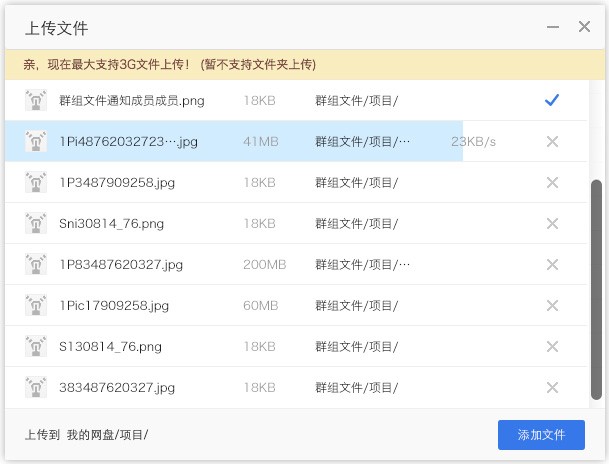The height and width of the screenshot is (464, 609).
Task: Cancel the Sni30814_76.png upload
Action: click(x=552, y=224)
